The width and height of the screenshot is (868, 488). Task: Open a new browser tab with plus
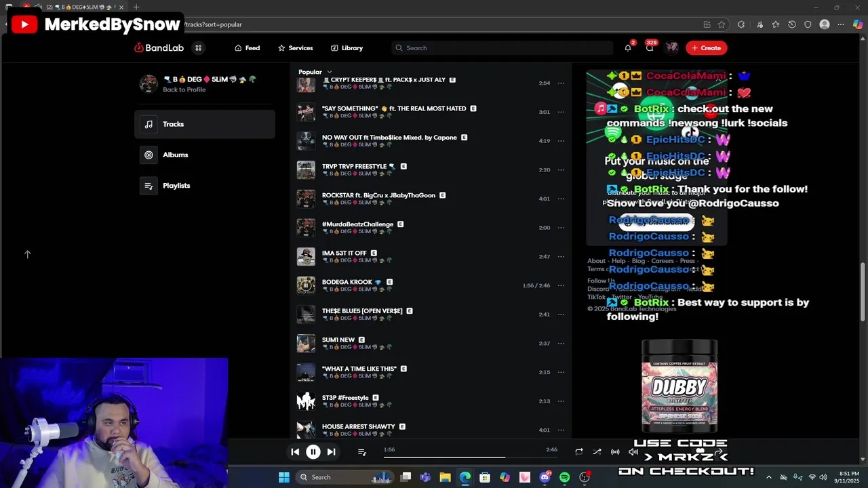click(x=136, y=7)
